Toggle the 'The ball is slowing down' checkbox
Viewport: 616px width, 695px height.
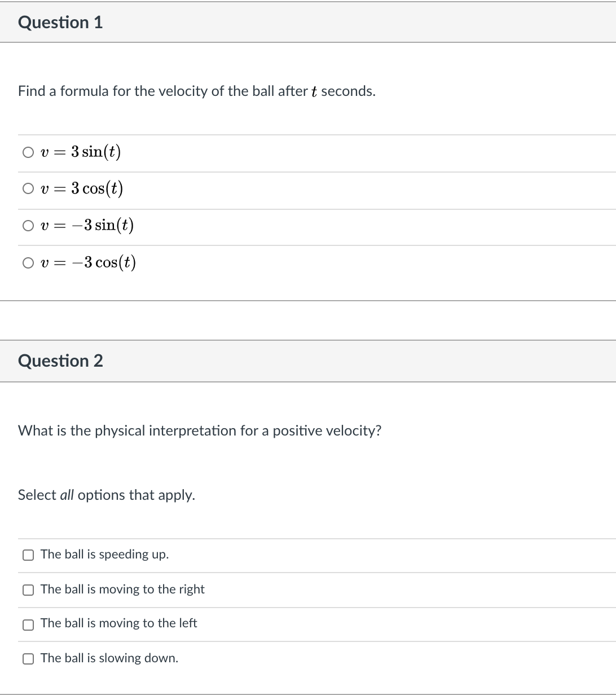tap(28, 659)
